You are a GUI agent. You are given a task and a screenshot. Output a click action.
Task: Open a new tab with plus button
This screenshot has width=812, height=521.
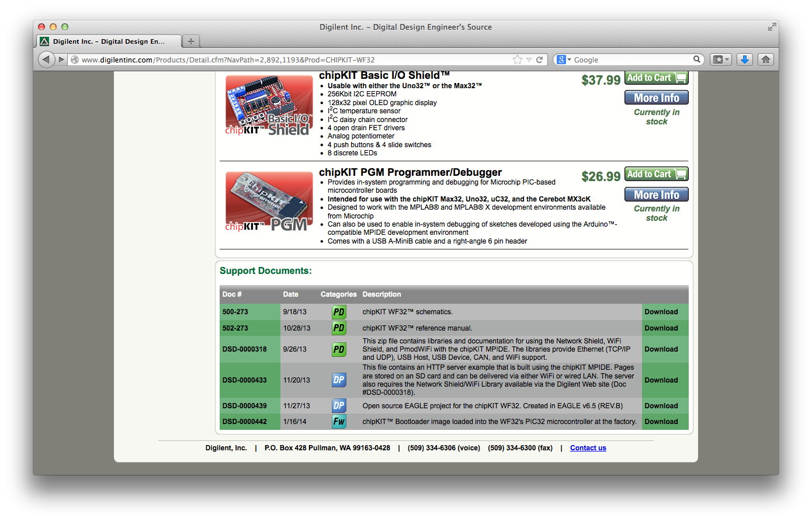click(x=191, y=41)
